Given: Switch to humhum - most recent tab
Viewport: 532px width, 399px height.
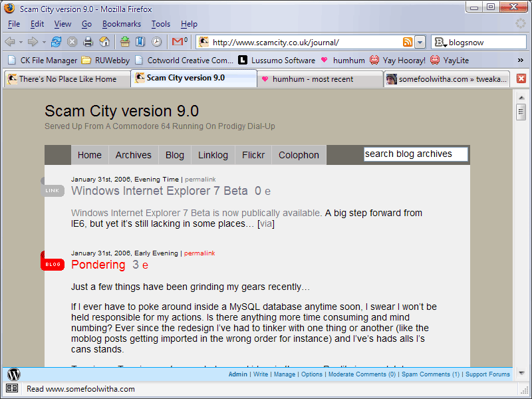Looking at the screenshot, I should (x=320, y=79).
